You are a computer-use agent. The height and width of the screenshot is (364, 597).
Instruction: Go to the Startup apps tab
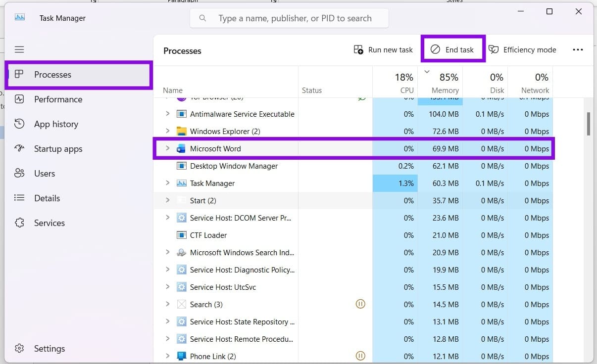tap(79, 149)
